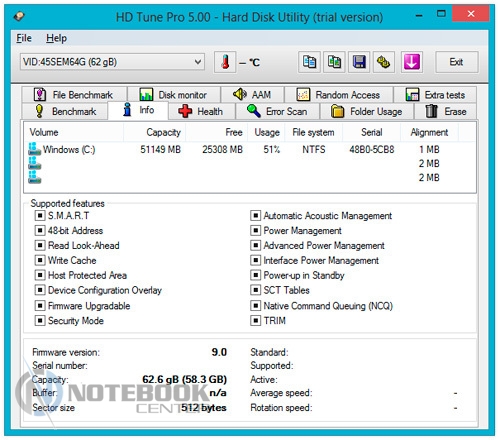This screenshot has height=440, width=500.
Task: Toggle the TRIM checkbox
Action: pyautogui.click(x=255, y=321)
